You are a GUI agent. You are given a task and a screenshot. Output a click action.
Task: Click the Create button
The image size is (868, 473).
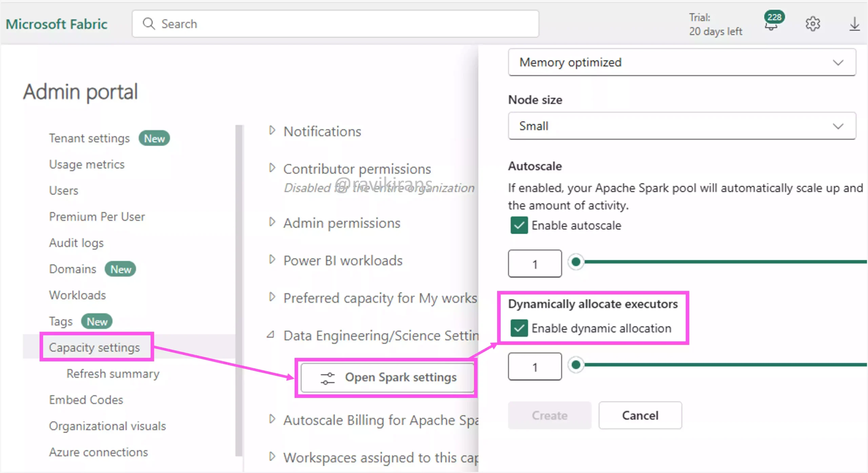[549, 415]
